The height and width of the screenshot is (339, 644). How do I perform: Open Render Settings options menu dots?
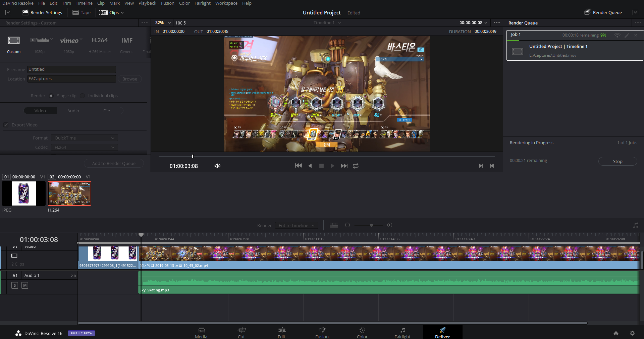pyautogui.click(x=145, y=22)
